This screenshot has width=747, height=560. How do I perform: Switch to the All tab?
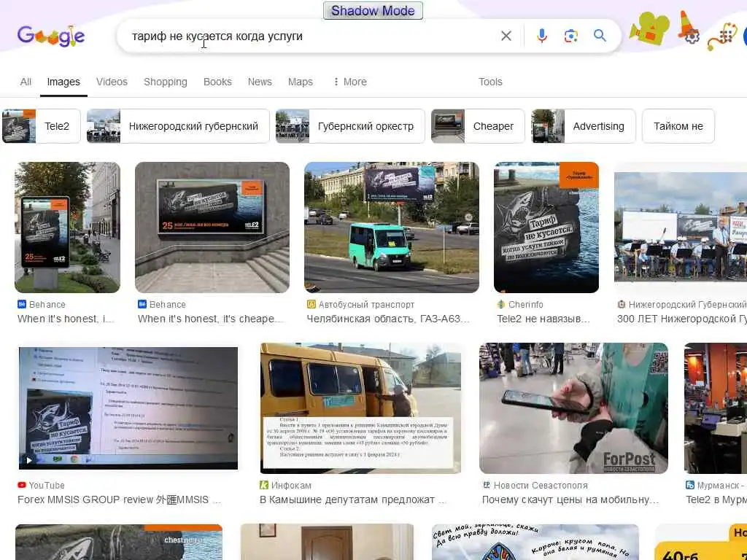[x=26, y=82]
